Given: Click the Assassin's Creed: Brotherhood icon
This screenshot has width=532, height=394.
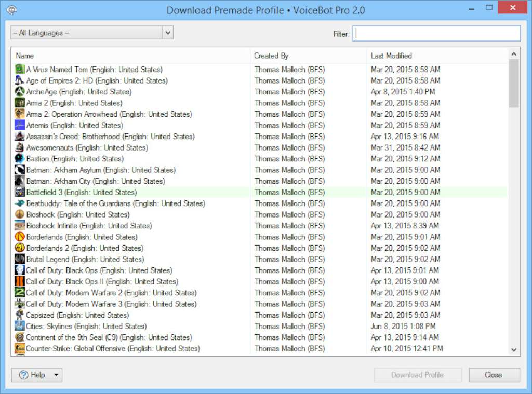Looking at the screenshot, I should (x=19, y=136).
